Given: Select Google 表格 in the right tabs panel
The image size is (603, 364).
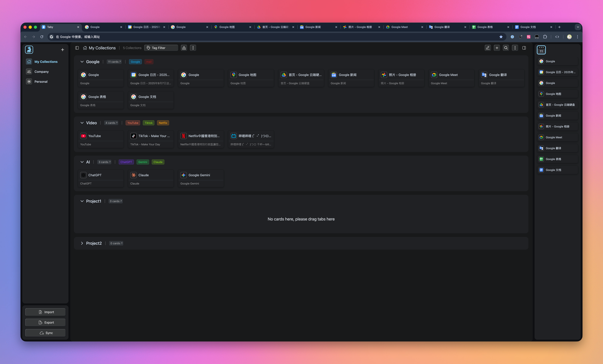Looking at the screenshot, I should click(558, 159).
